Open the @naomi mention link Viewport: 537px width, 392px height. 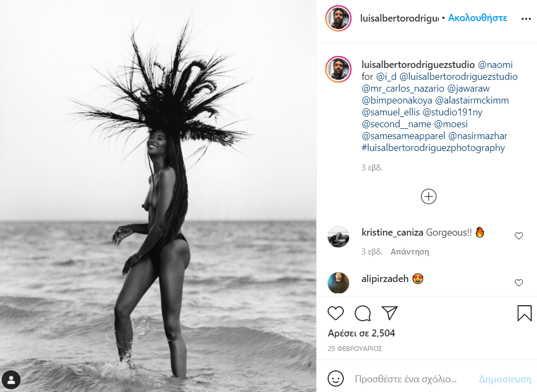click(x=495, y=65)
